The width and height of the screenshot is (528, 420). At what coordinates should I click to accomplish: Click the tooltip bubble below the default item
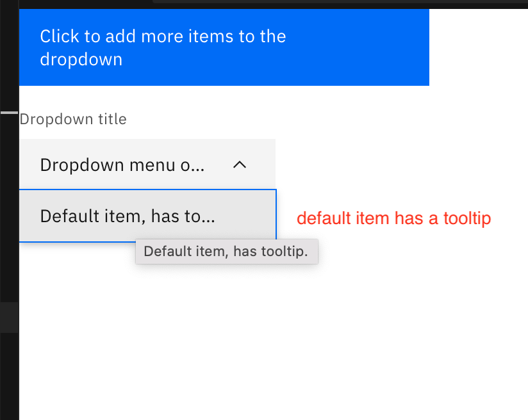coord(226,251)
